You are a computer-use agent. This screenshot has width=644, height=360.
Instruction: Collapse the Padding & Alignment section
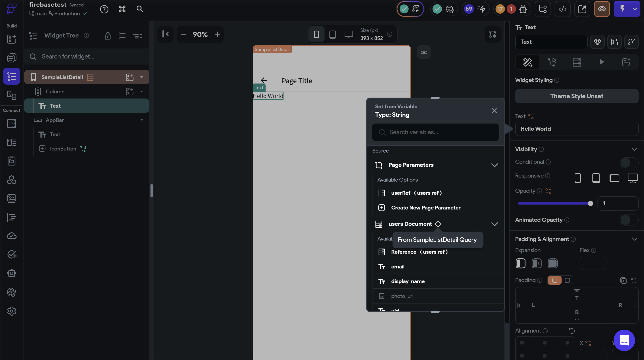pos(634,239)
